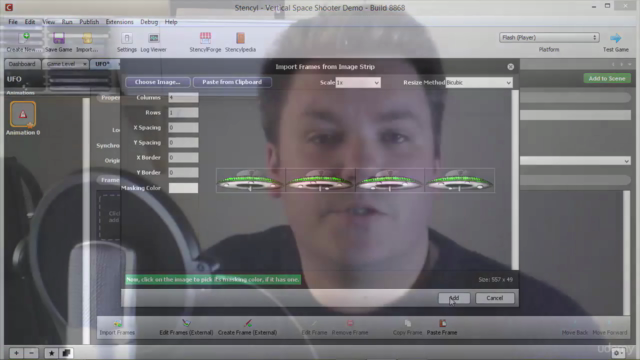Expand the Scale dropdown
This screenshot has width=640, height=360.
358,82
